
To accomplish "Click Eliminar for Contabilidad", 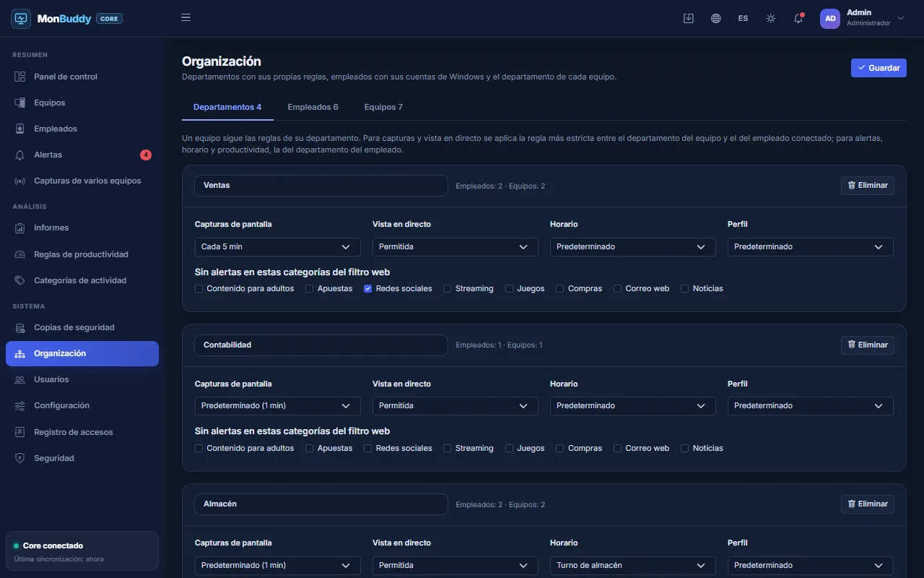I will [x=868, y=345].
